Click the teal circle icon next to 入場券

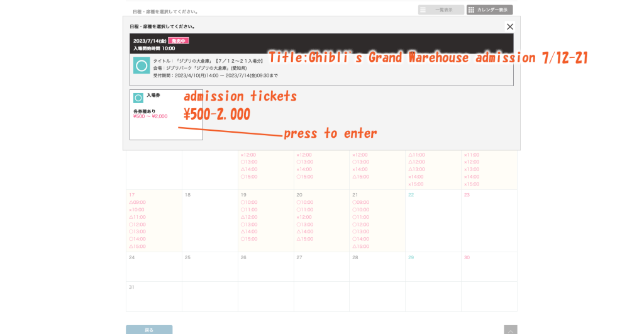click(x=138, y=98)
